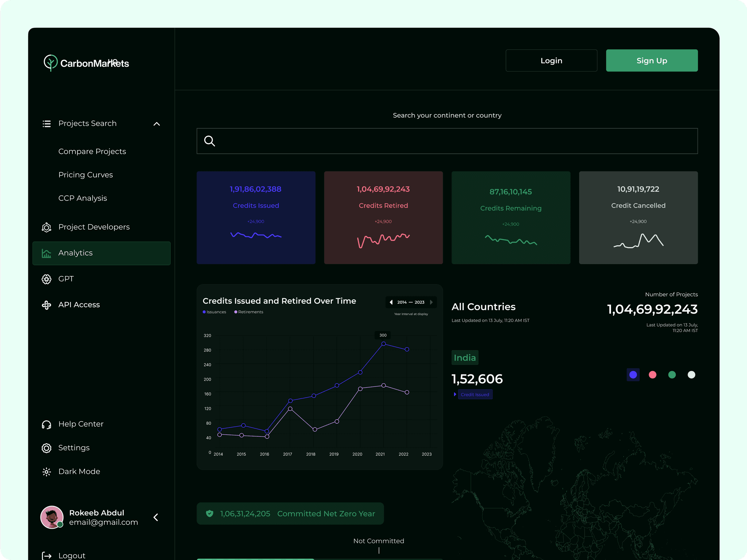Open Help Center headset icon

[46, 424]
